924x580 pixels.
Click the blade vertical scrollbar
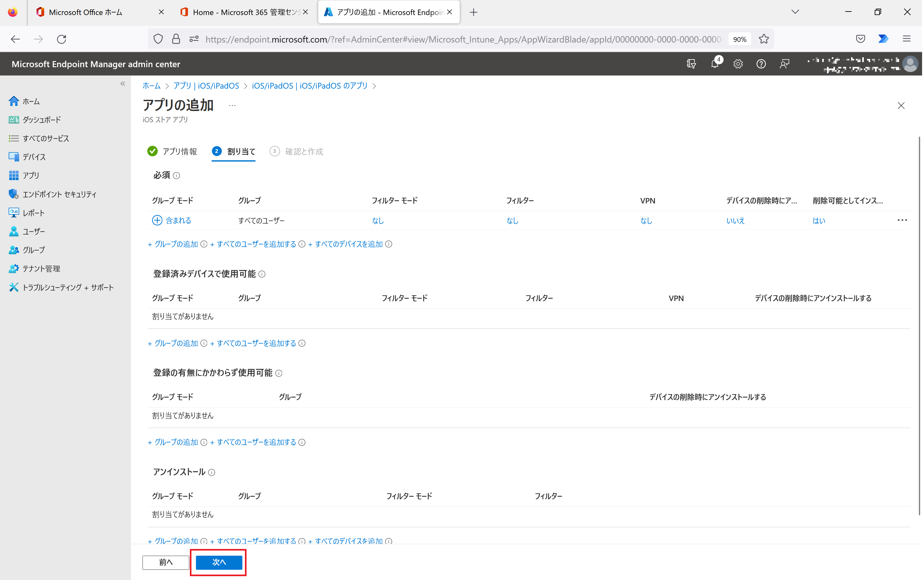tap(920, 326)
